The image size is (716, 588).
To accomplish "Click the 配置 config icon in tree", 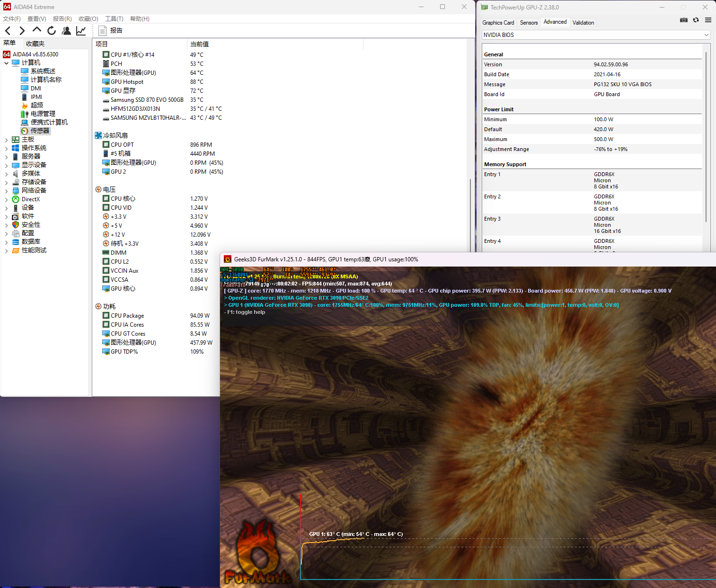I will (x=16, y=233).
